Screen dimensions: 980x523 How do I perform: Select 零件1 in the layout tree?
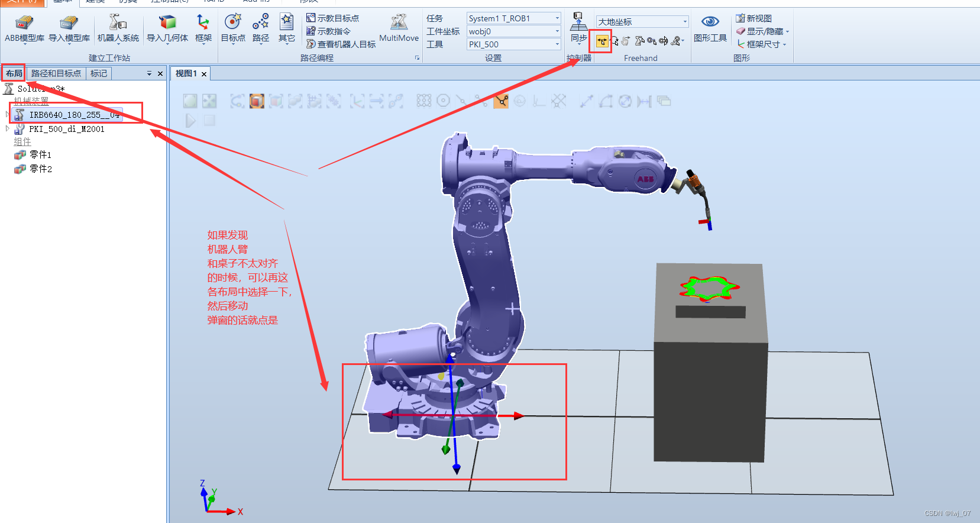pos(33,154)
